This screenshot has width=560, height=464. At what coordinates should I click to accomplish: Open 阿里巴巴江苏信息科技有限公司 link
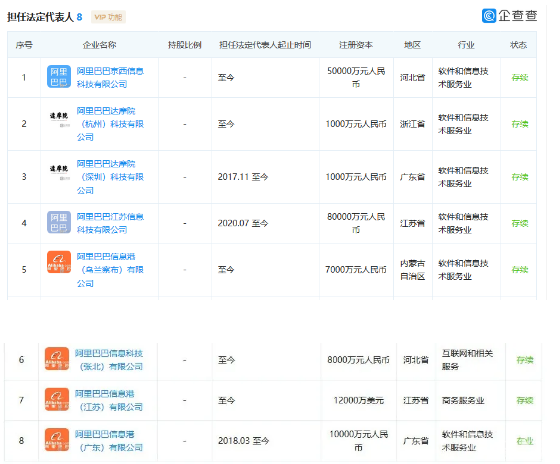pyautogui.click(x=110, y=223)
